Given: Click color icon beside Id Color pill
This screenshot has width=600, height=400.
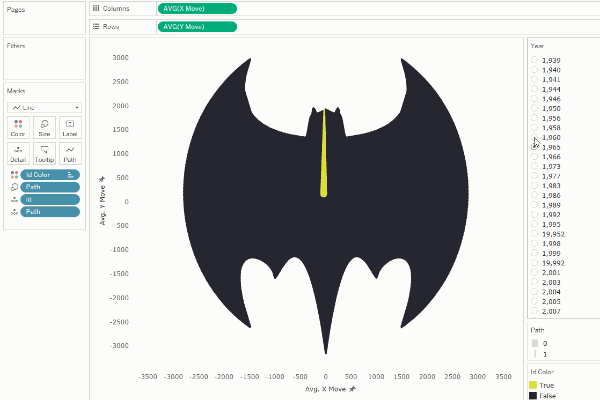Looking at the screenshot, I should pos(14,175).
